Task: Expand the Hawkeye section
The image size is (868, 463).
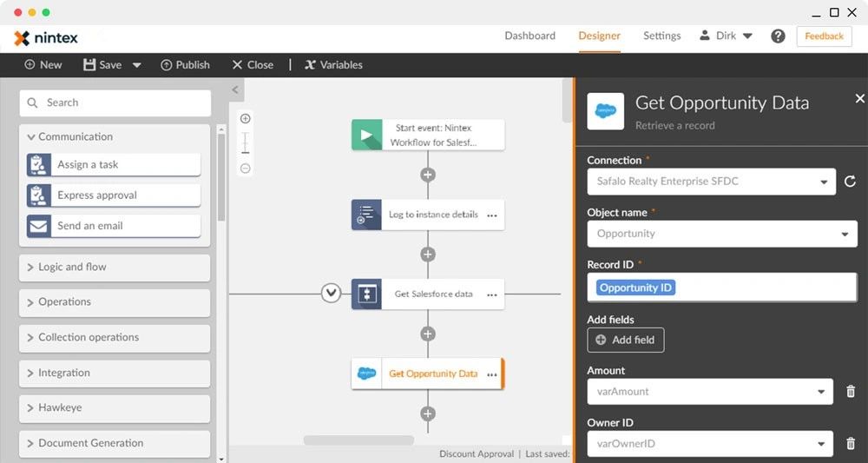Action: click(x=115, y=407)
